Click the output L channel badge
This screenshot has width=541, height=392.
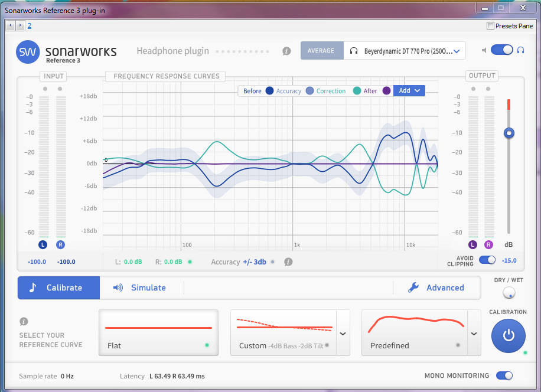[472, 245]
